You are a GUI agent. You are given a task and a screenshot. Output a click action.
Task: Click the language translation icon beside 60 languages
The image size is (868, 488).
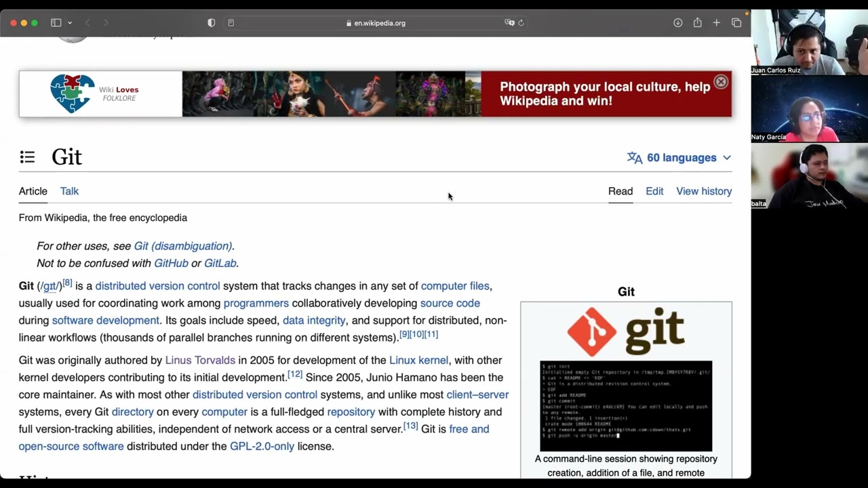pos(635,158)
